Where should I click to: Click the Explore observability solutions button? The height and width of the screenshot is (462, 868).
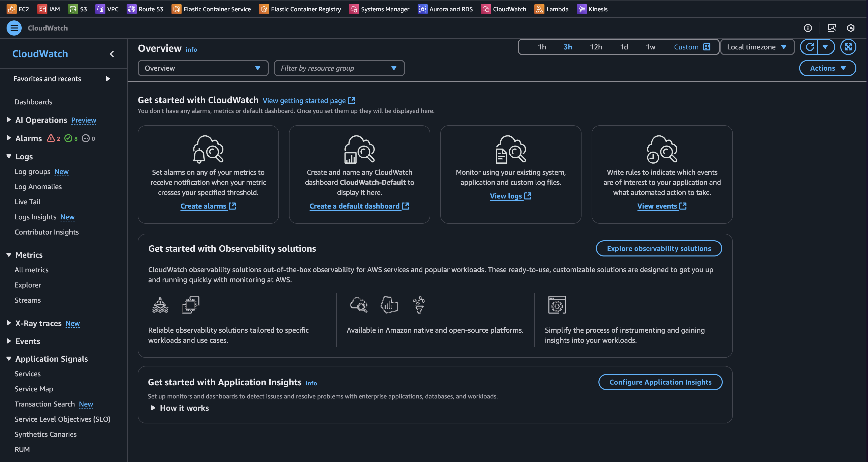point(658,248)
